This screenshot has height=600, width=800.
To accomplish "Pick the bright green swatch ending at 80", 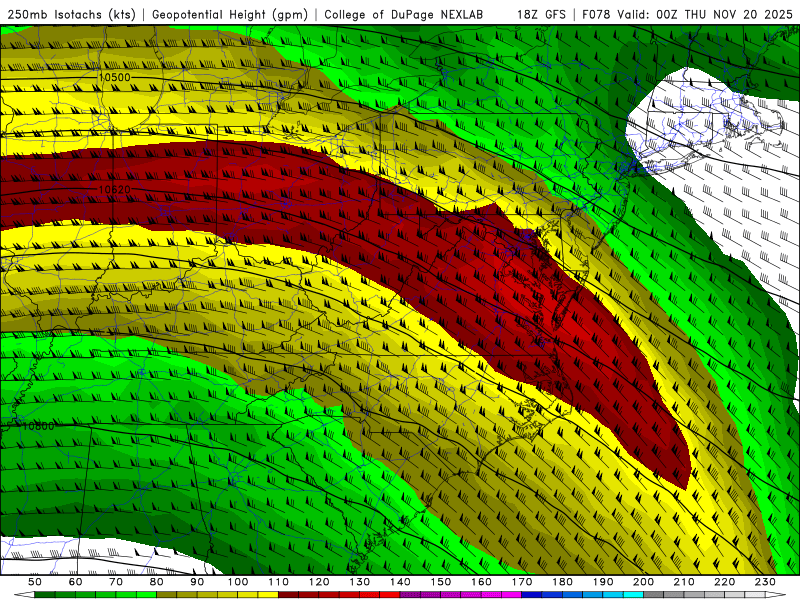I will pyautogui.click(x=146, y=594).
